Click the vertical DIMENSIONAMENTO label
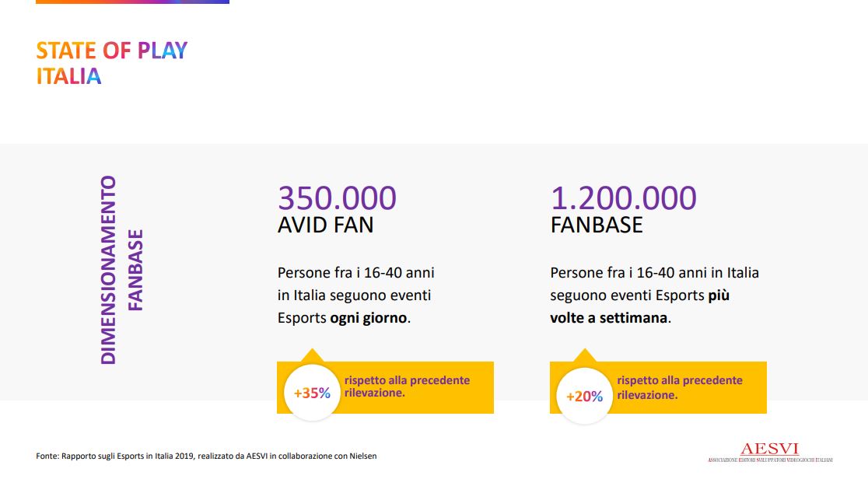 pos(109,270)
